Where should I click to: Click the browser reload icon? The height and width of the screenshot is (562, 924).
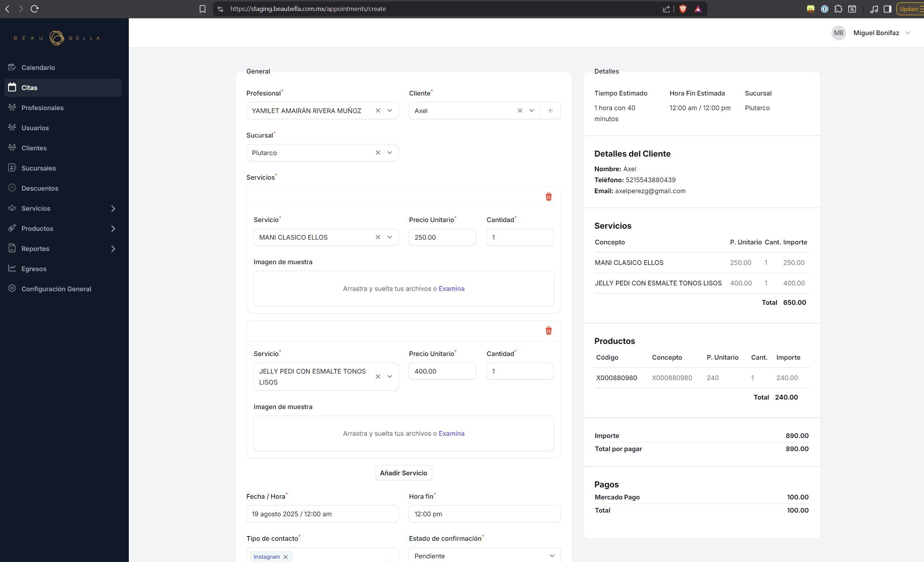34,9
